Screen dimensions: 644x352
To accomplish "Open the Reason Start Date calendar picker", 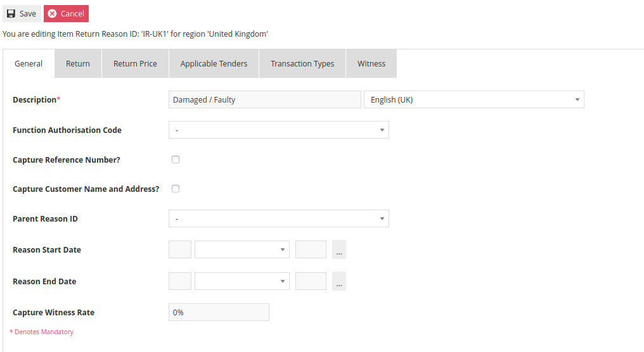I will coord(339,249).
